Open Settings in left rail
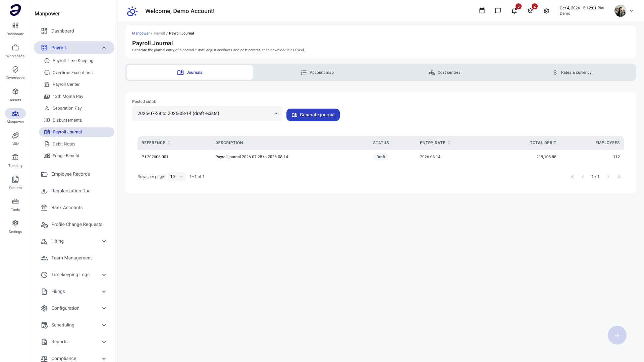The width and height of the screenshot is (644, 362). (15, 227)
